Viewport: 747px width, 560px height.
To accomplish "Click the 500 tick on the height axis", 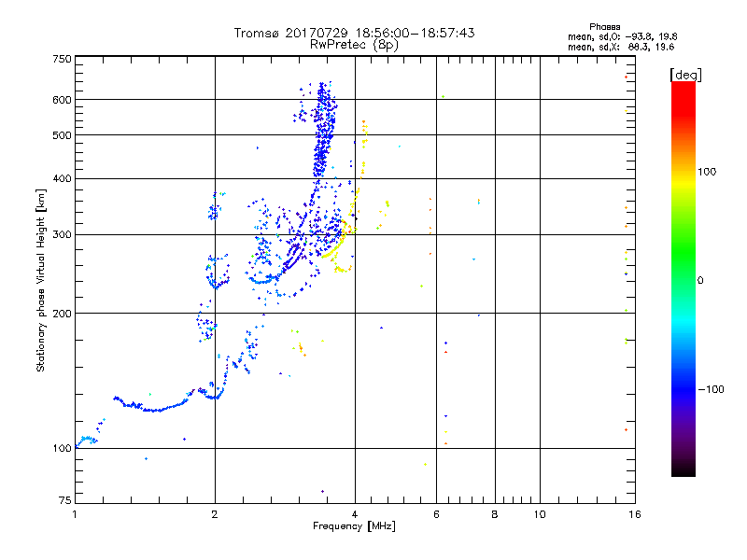I will 62,135.
